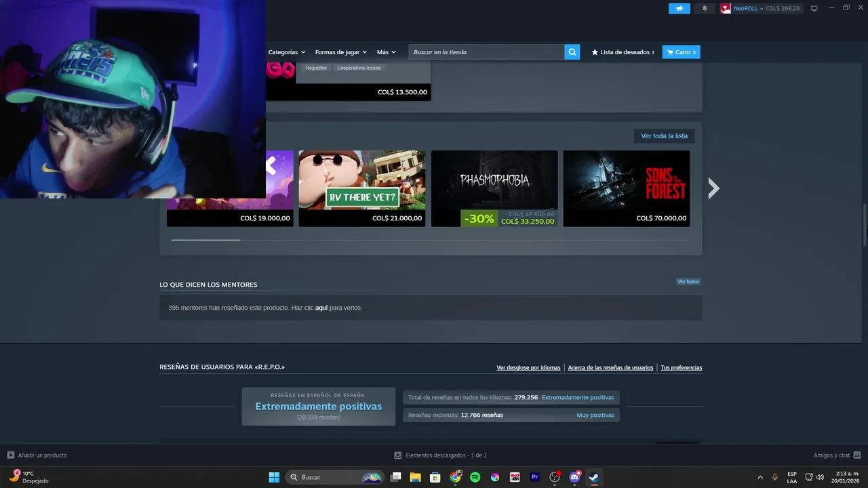Open the Phasmophobia game card
The height and width of the screenshot is (488, 868).
tap(494, 188)
